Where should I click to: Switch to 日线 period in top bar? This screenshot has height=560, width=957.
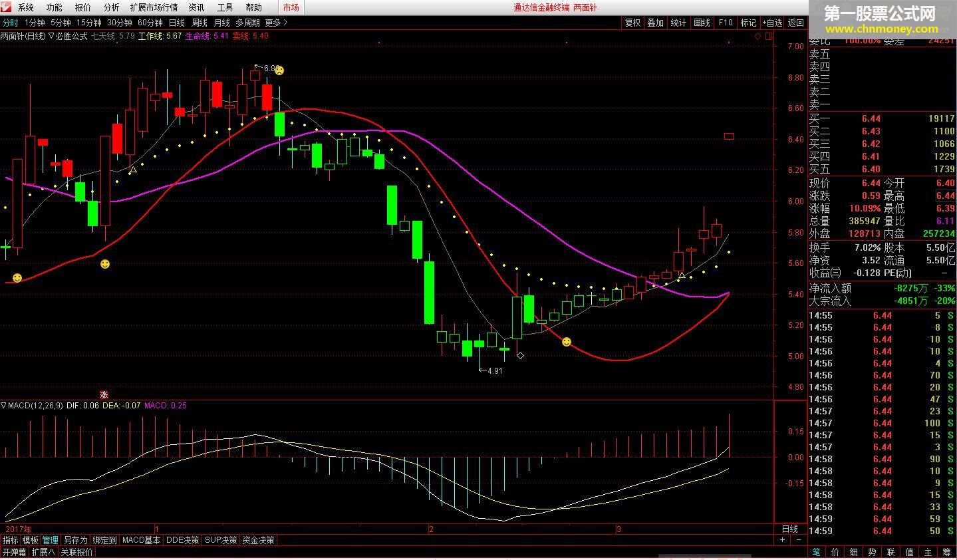(x=177, y=23)
